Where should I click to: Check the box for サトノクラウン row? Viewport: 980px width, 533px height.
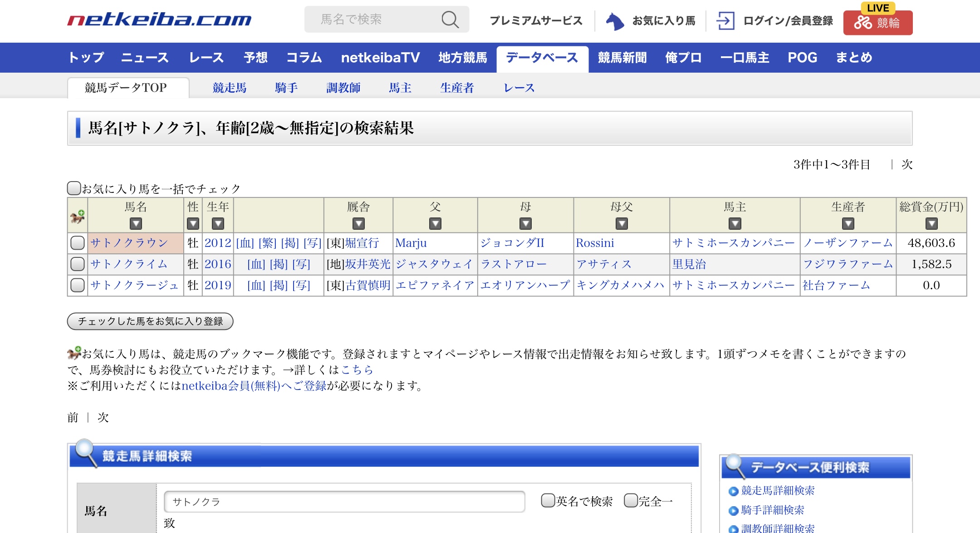(78, 243)
